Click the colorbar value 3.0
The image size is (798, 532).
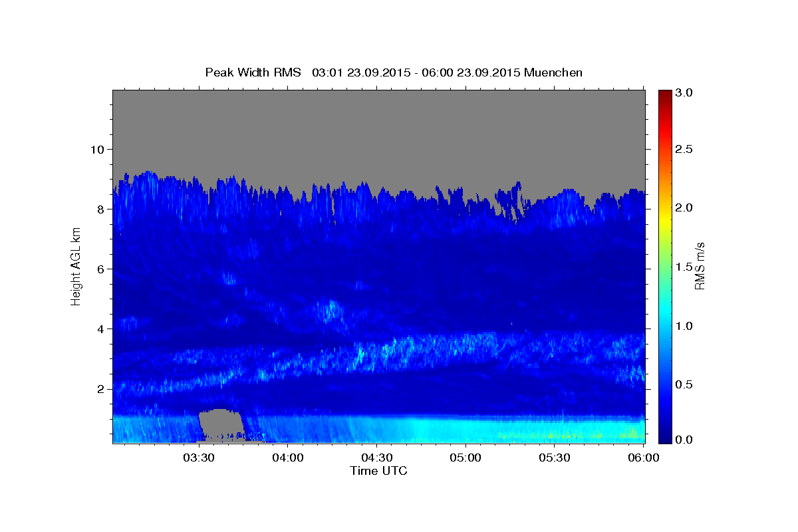click(684, 92)
